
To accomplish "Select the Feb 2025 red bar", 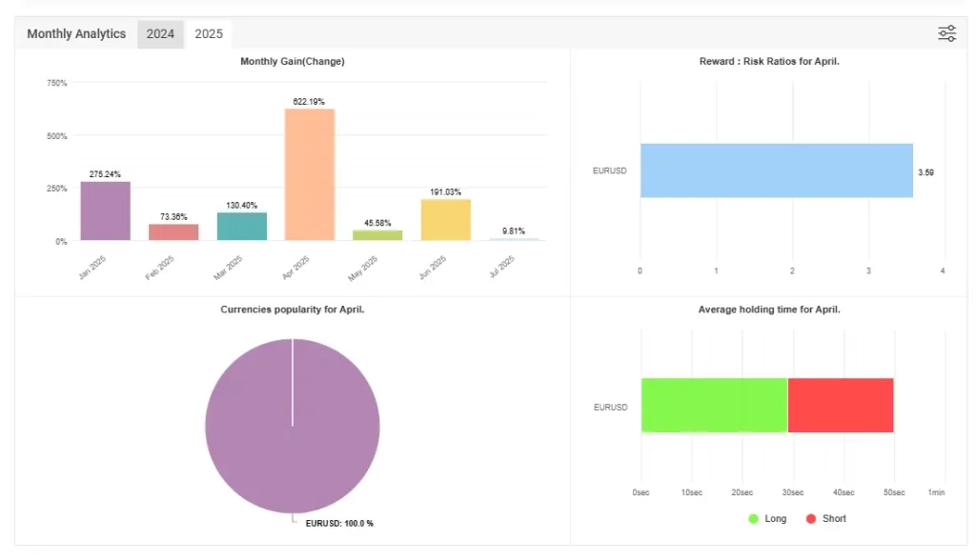I will (173, 232).
